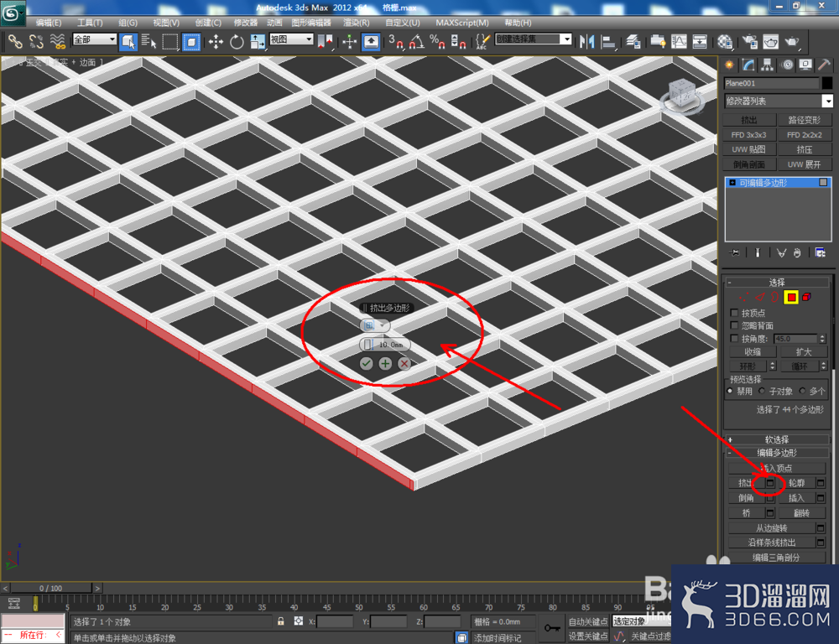Screen dimensions: 839x644
Task: Open the Layer Manager icon
Action: (633, 41)
